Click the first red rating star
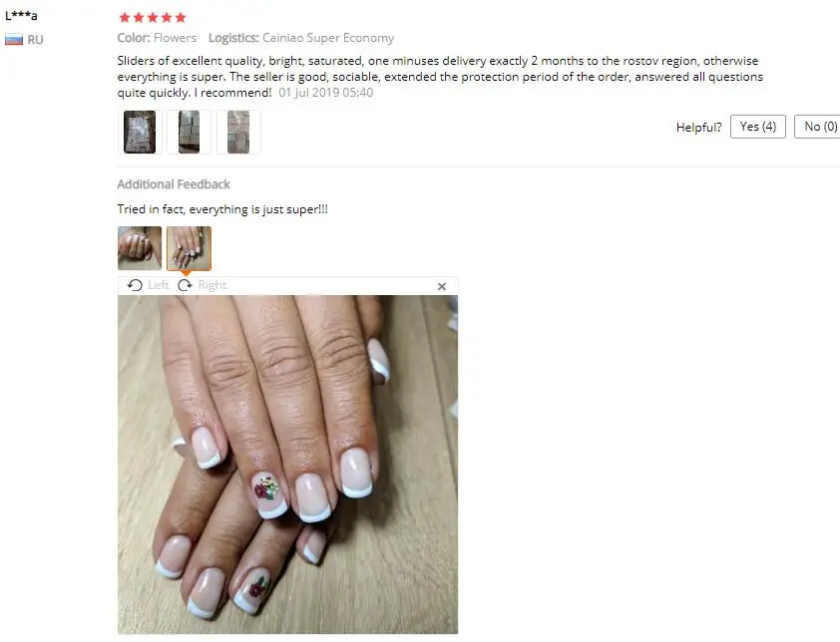The height and width of the screenshot is (642, 840). pyautogui.click(x=125, y=18)
